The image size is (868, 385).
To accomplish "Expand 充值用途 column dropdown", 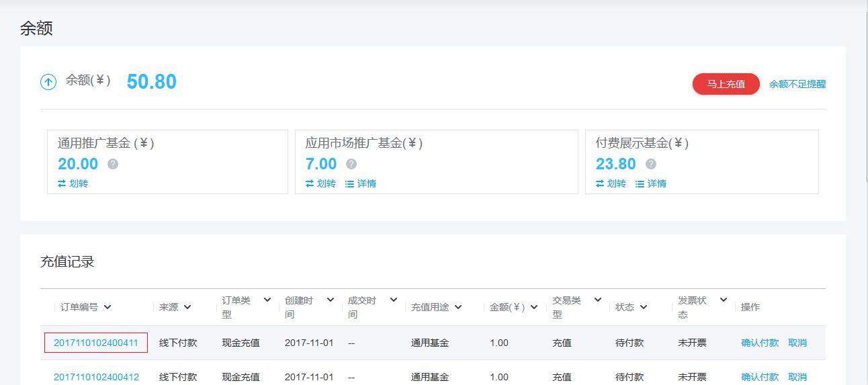I will coord(458,307).
